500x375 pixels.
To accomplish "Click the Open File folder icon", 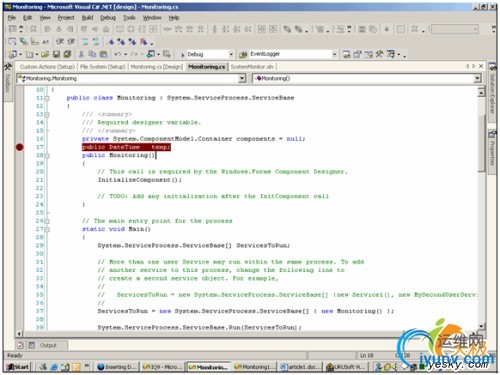I will 45,54.
